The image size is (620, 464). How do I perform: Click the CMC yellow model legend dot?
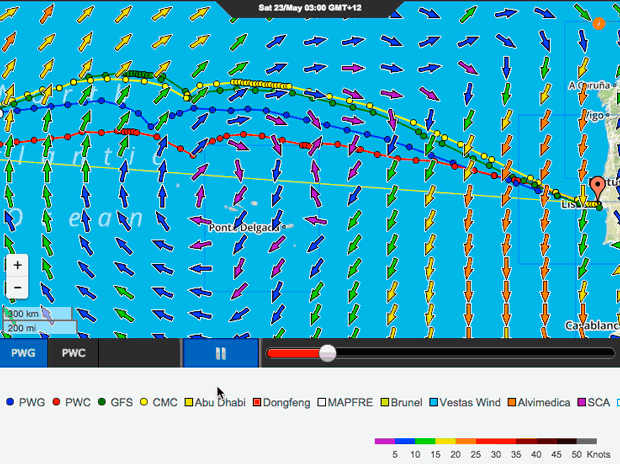pos(144,402)
